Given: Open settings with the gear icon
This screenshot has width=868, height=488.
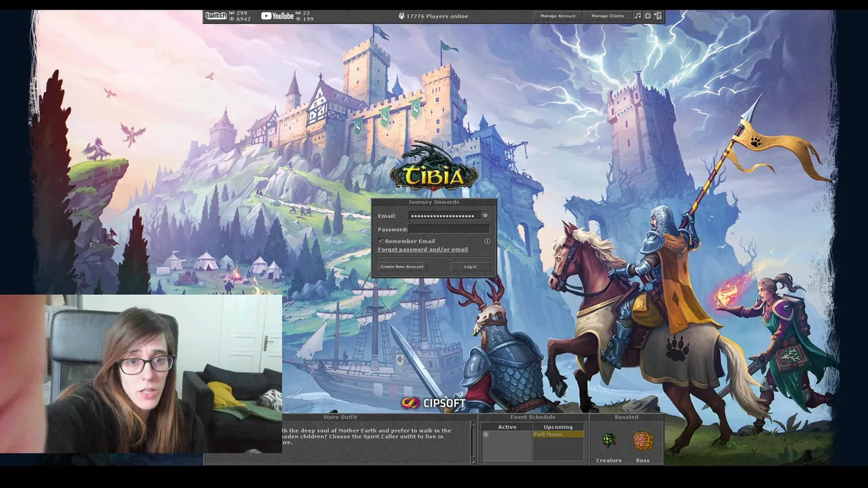Looking at the screenshot, I should pos(648,16).
